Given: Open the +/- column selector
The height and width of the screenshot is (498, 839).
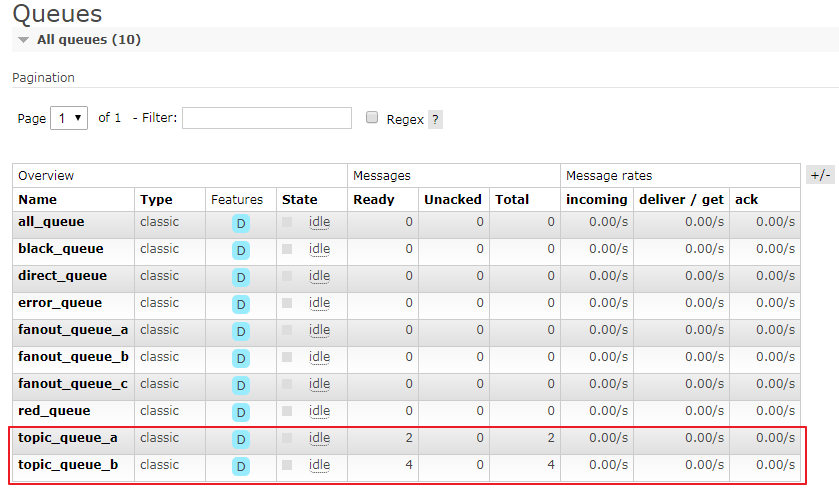Looking at the screenshot, I should point(820,175).
